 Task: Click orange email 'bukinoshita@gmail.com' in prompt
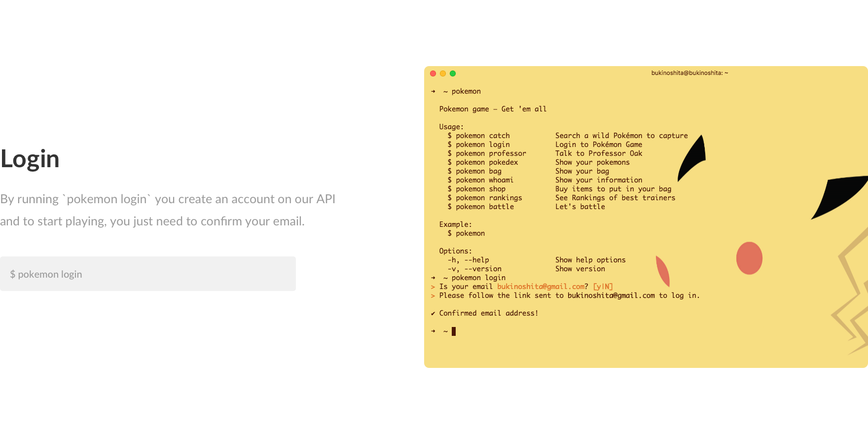pyautogui.click(x=541, y=287)
